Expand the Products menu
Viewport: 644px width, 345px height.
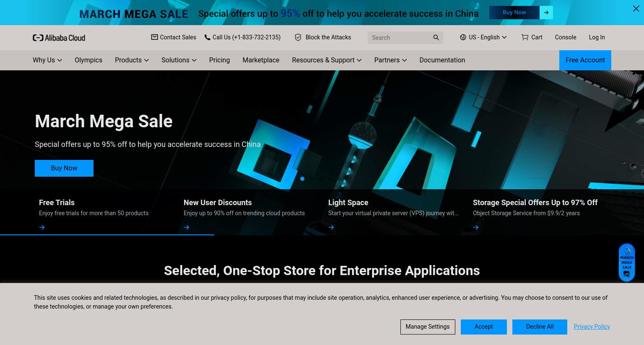click(132, 60)
